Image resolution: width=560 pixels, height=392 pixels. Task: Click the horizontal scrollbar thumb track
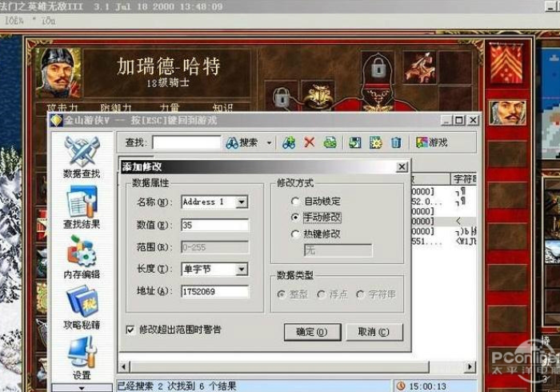280,366
